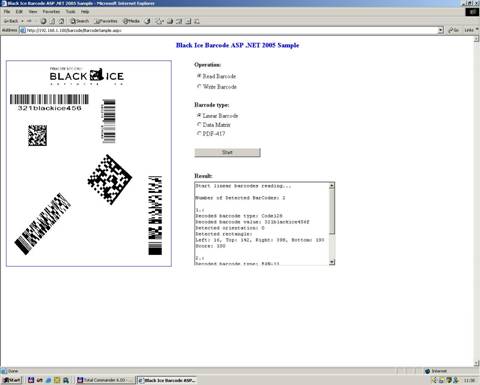Click the Go button beside address bar
Viewport: 480px width, 385px height.
[453, 30]
